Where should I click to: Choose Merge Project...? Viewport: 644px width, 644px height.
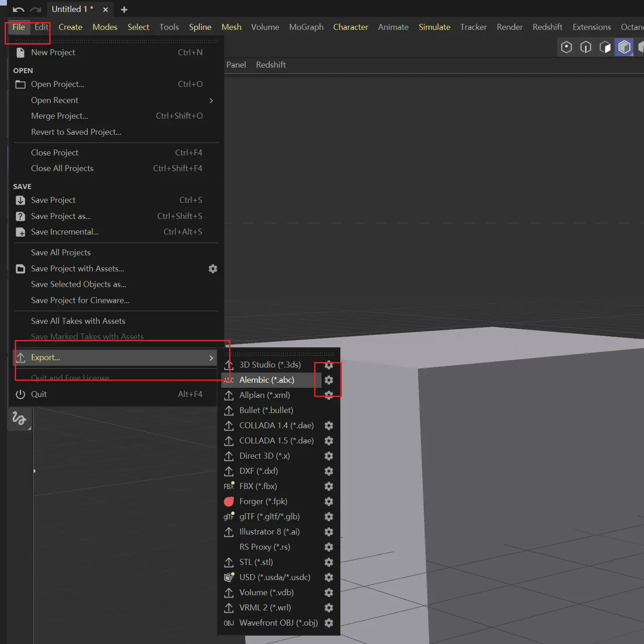[114, 116]
